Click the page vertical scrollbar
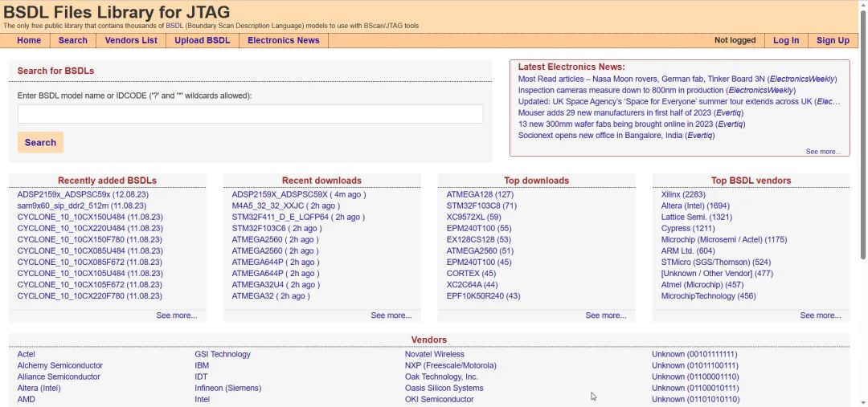Screen dimensions: 868x407 863,204
